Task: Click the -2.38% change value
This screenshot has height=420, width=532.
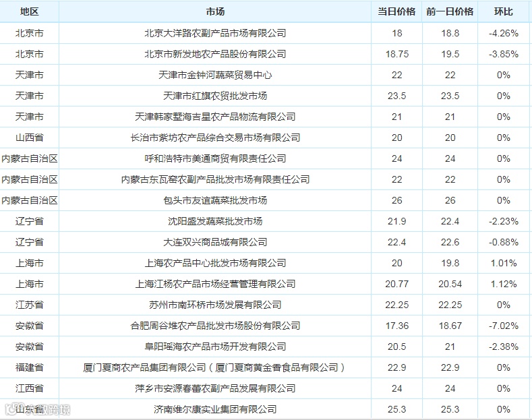Action: [x=504, y=347]
